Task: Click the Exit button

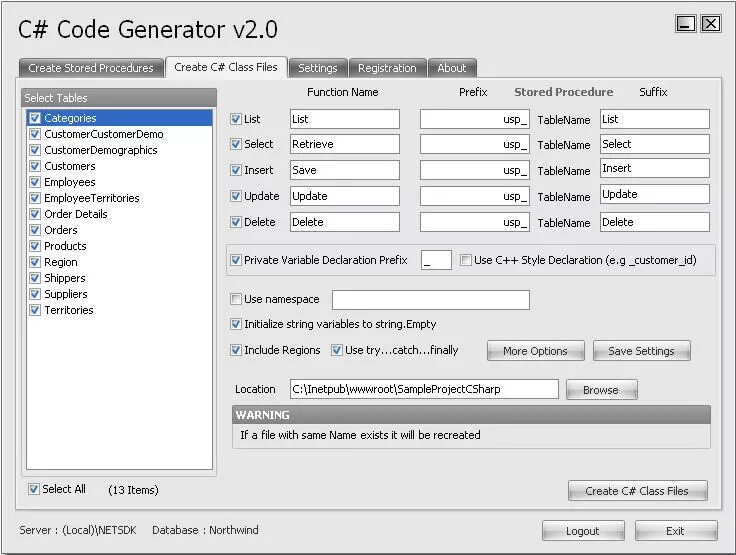Action: point(676,531)
